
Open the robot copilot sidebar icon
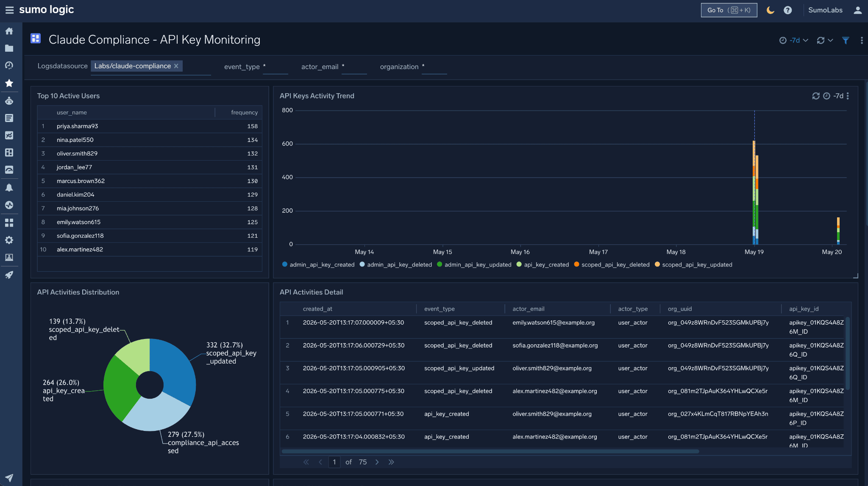(9, 101)
